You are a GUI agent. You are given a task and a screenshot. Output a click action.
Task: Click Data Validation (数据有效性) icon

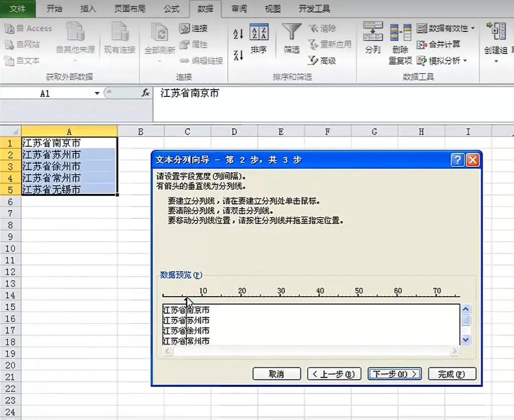tap(422, 28)
